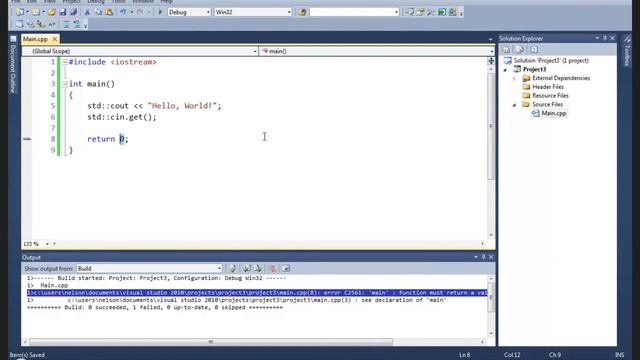The width and height of the screenshot is (640, 360).
Task: Clear all Output window text icon
Action: tap(272, 268)
